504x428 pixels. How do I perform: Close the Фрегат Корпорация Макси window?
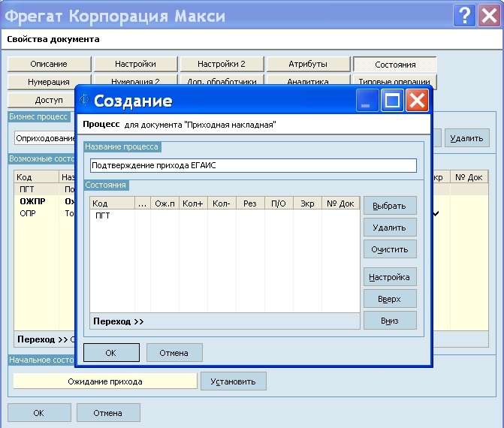tap(489, 15)
